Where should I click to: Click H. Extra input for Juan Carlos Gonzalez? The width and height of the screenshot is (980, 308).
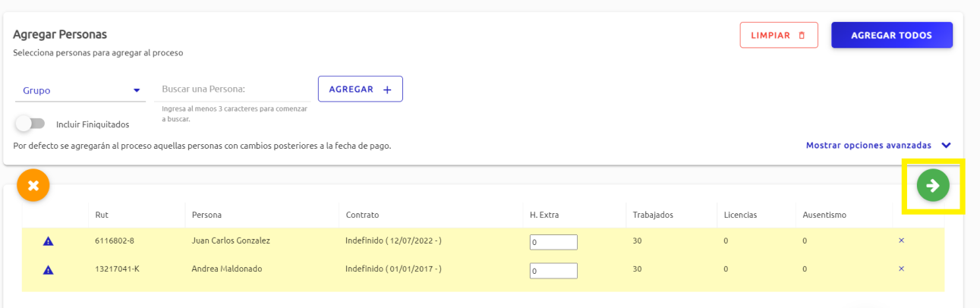(553, 242)
